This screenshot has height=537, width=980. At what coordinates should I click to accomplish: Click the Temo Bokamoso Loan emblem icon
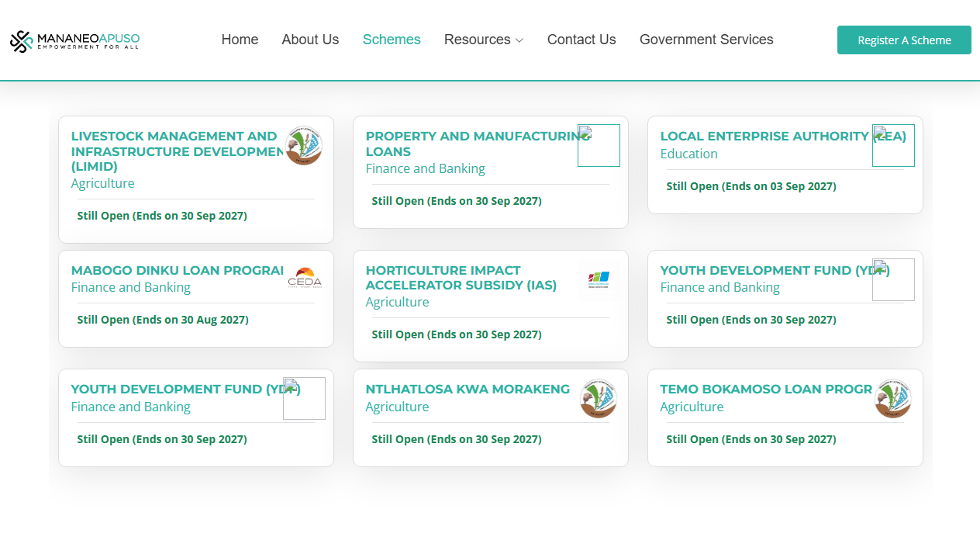click(x=892, y=399)
